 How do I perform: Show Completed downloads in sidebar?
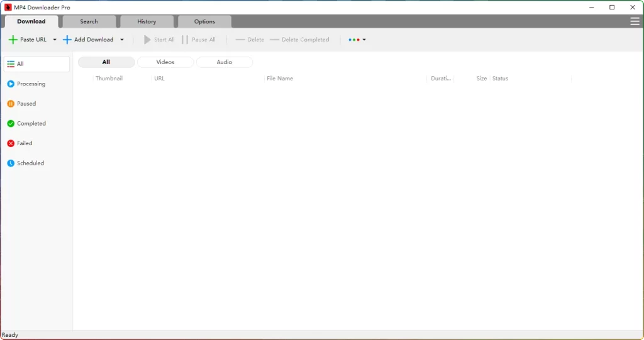pyautogui.click(x=37, y=123)
